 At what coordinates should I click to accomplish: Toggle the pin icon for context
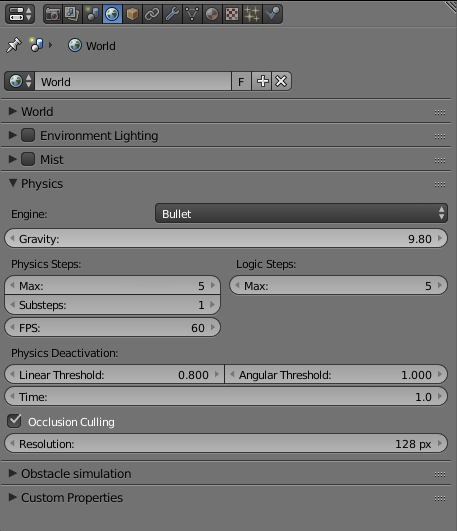14,45
